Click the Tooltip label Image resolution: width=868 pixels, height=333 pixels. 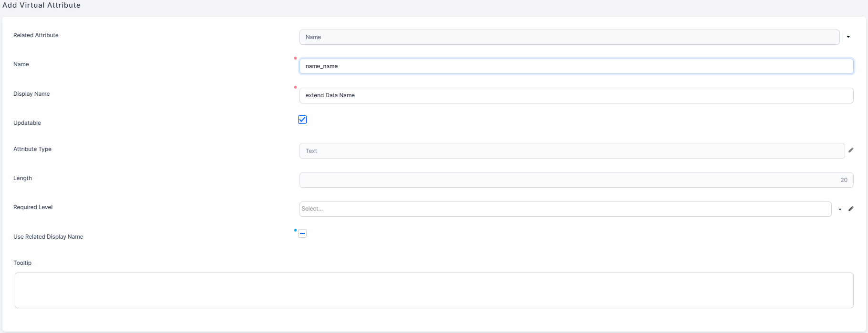22,263
